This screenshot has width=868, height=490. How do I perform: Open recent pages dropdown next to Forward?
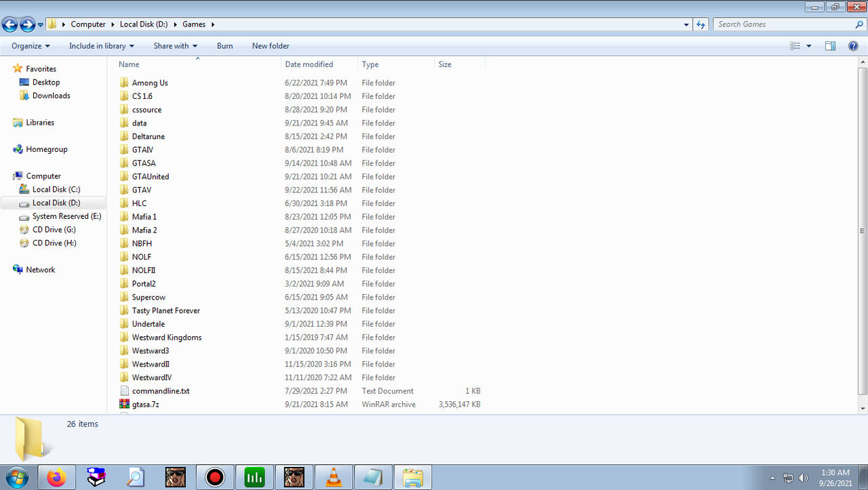[41, 25]
